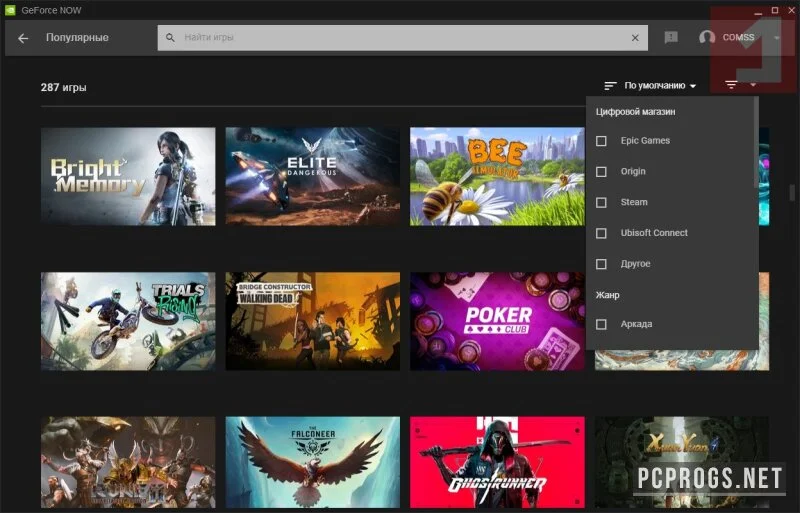
Task: Expand the arrow next to the filter icon
Action: coord(753,85)
